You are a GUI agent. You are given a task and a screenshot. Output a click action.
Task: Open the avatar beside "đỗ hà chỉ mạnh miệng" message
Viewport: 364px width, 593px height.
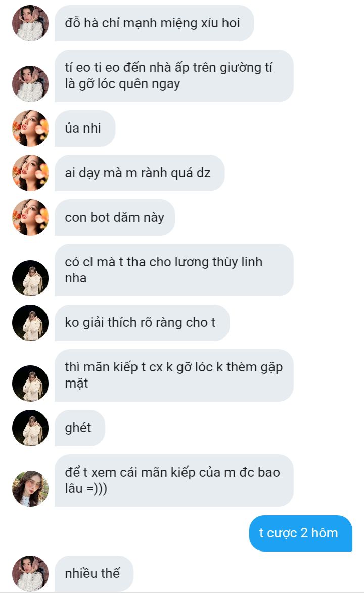coord(30,23)
